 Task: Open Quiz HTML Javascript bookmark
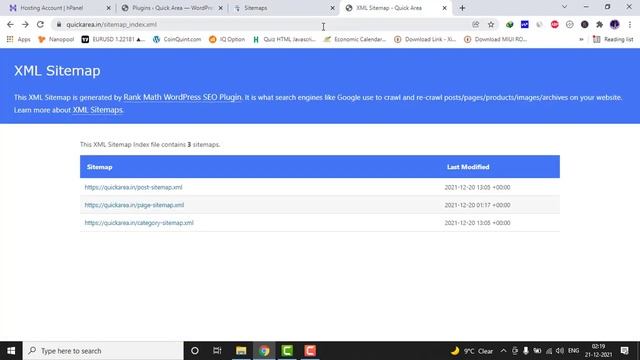284,39
